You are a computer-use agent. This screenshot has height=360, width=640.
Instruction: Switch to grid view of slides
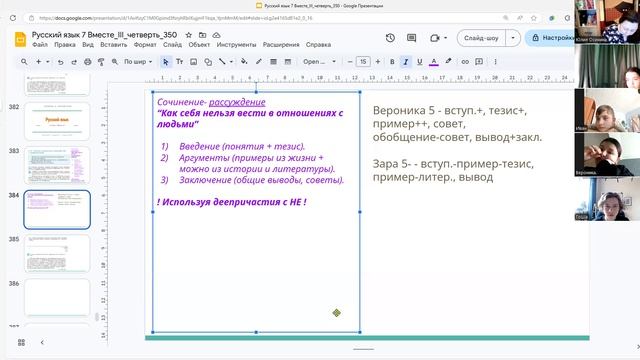[21, 342]
